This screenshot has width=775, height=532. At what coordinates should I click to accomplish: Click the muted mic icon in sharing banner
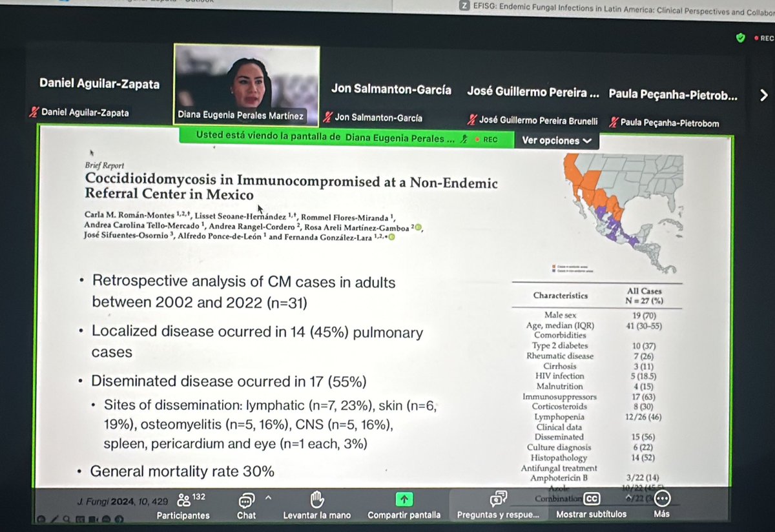(463, 139)
